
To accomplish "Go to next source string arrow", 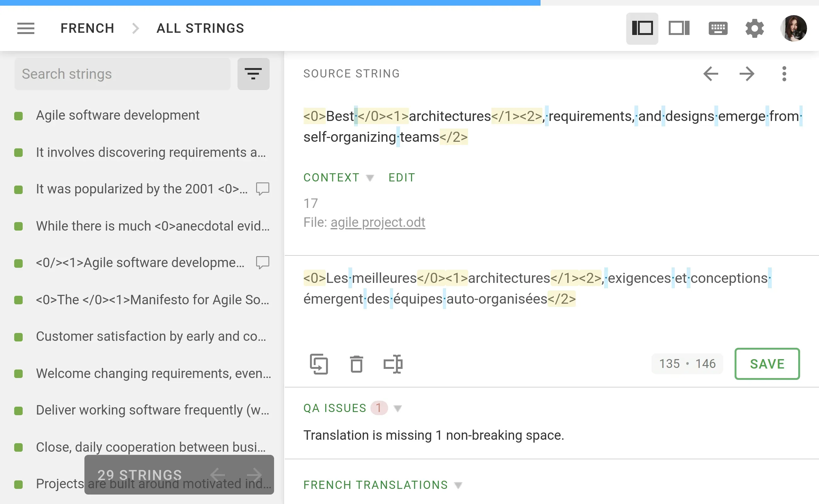I will point(747,74).
